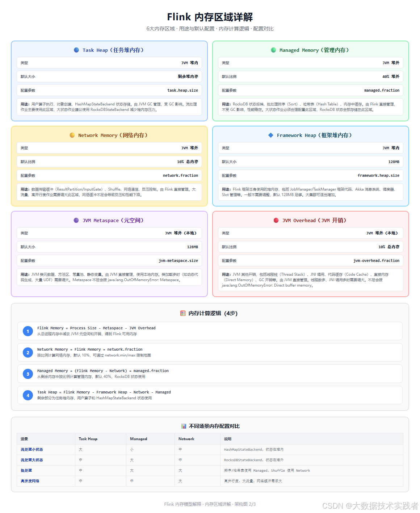Click the config value 'managed.fraction'
This screenshot has width=420, height=513.
(382, 90)
